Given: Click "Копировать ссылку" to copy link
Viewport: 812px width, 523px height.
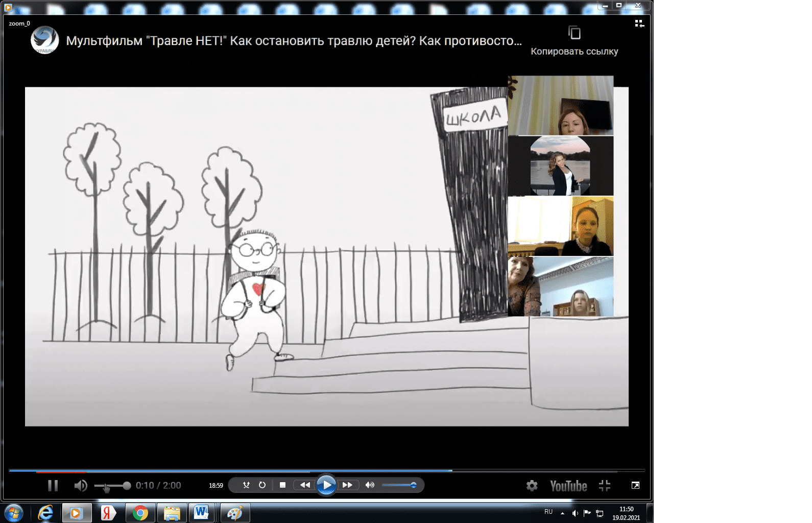Looking at the screenshot, I should pos(575,40).
